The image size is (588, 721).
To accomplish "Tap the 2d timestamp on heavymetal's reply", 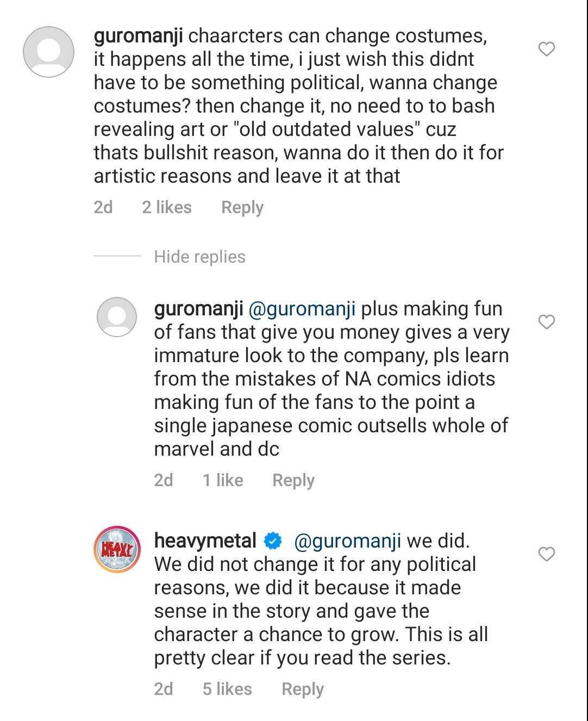I will [163, 689].
